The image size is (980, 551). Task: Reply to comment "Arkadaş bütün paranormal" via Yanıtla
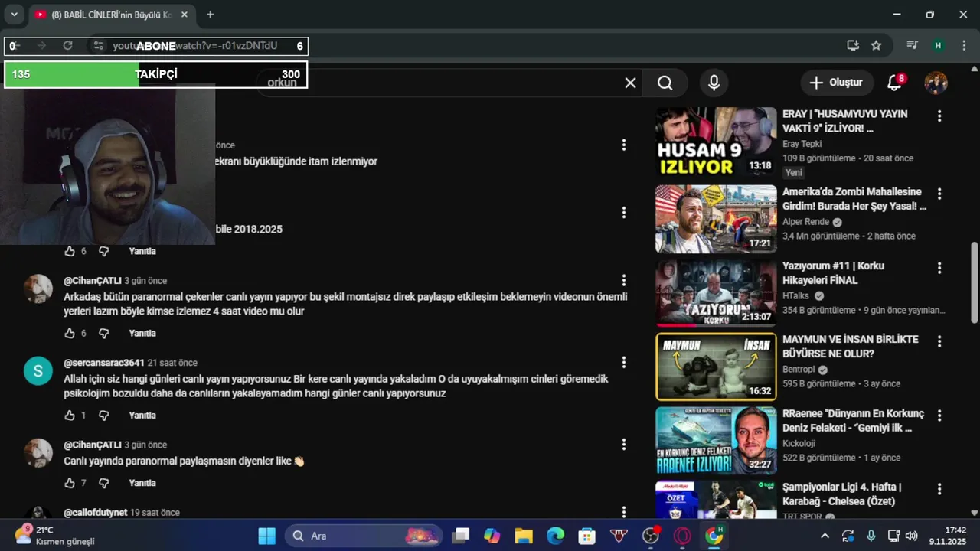(142, 334)
